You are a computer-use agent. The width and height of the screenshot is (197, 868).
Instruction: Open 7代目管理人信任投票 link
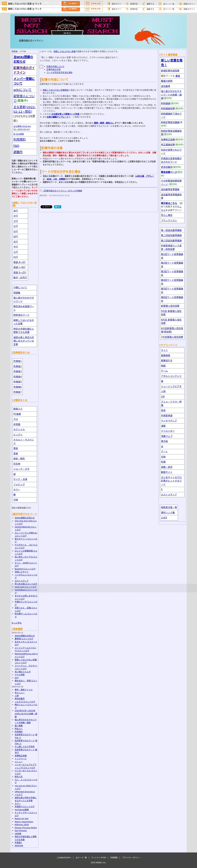click(x=172, y=337)
